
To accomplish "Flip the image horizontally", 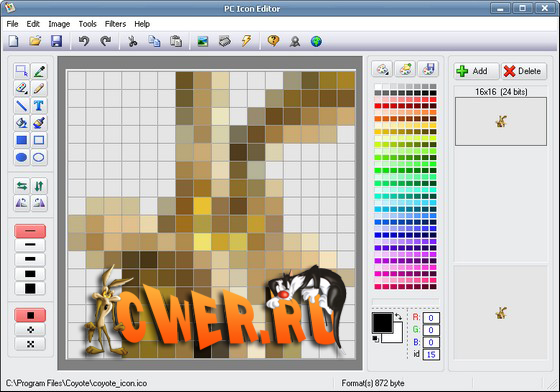I will pos(22,186).
